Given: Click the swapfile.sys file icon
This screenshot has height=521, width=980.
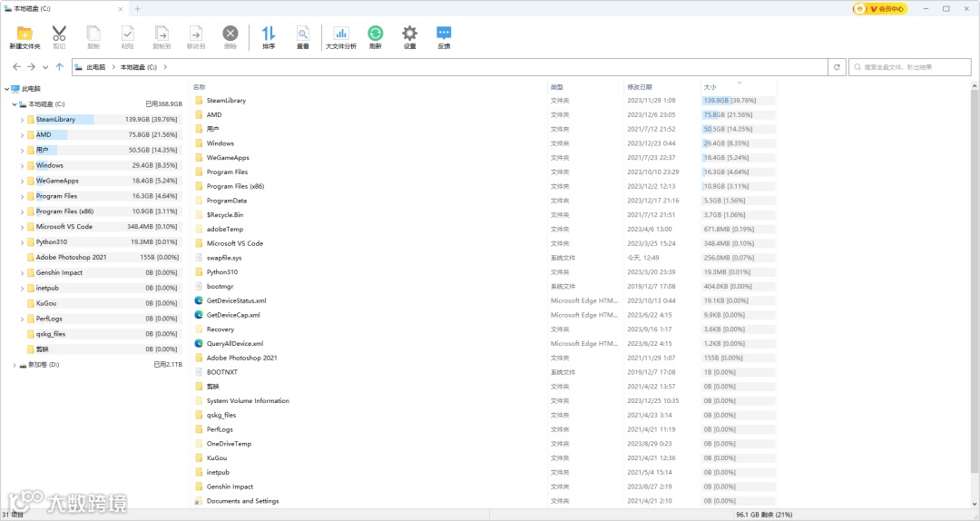Looking at the screenshot, I should (x=199, y=258).
